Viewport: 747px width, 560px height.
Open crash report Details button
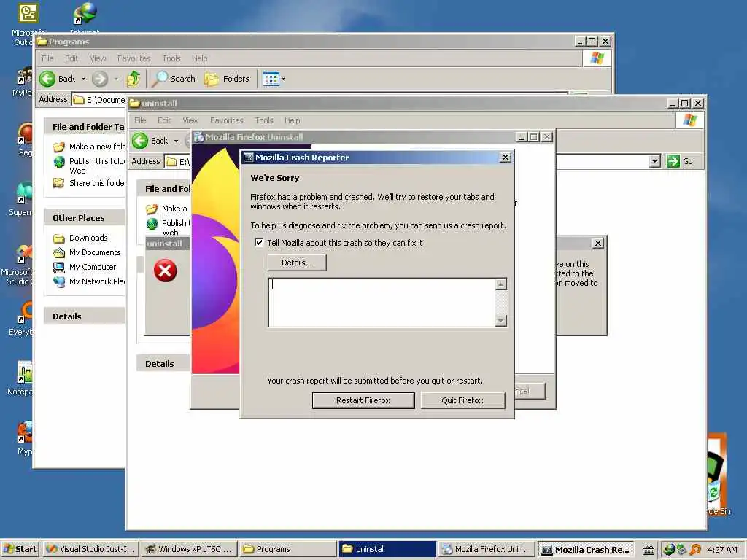(297, 262)
